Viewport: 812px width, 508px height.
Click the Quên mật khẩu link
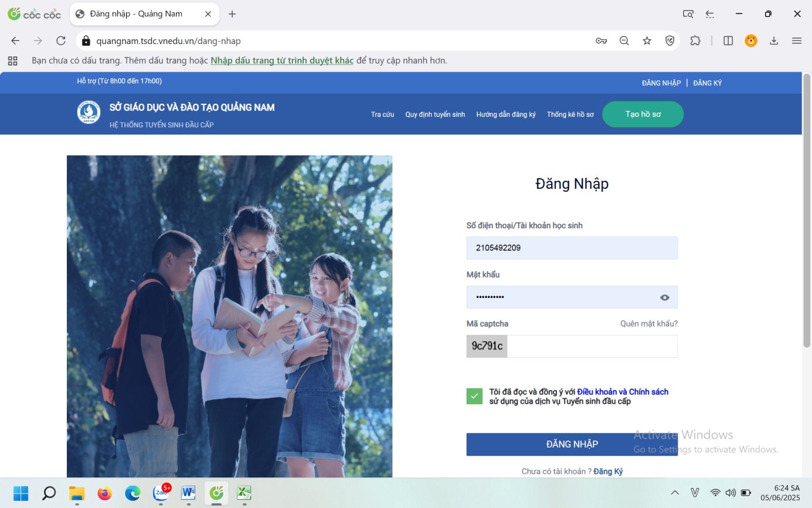648,324
